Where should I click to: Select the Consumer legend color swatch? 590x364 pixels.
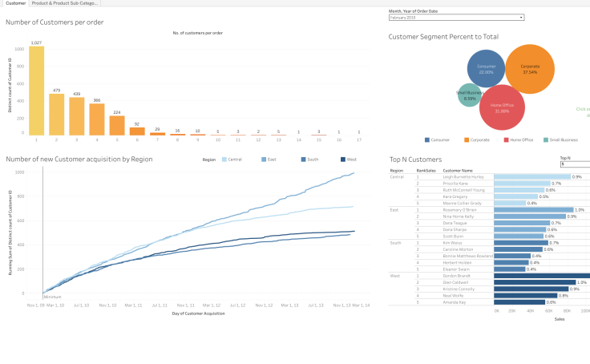[x=427, y=140]
